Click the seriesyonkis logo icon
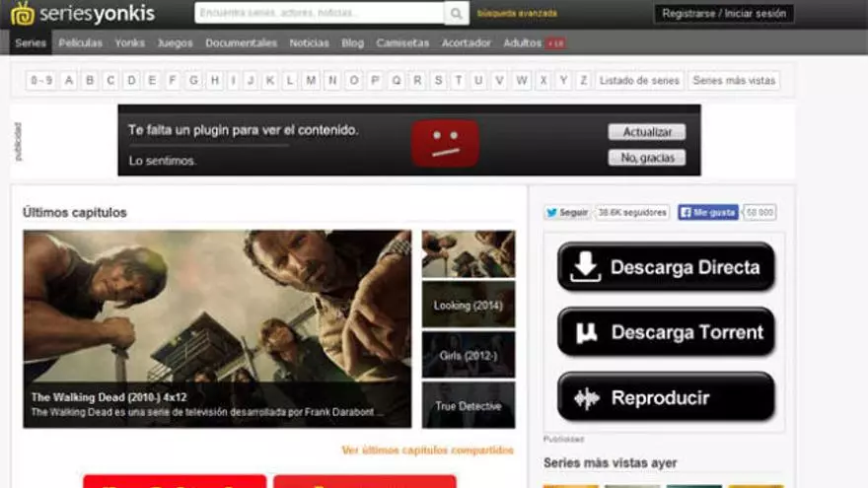Viewport: 868px width, 488px height. point(23,13)
